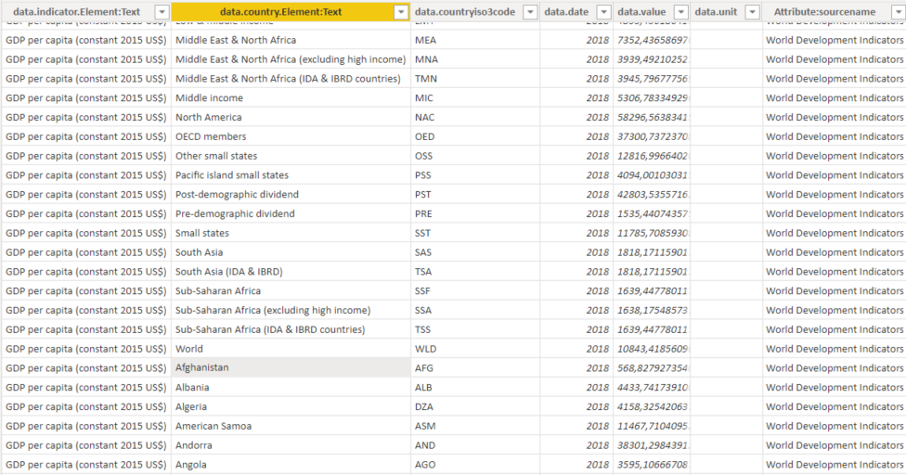Screen dimensions: 906x476
Task: Click the SSF iso3 code cell
Action: pyautogui.click(x=475, y=291)
